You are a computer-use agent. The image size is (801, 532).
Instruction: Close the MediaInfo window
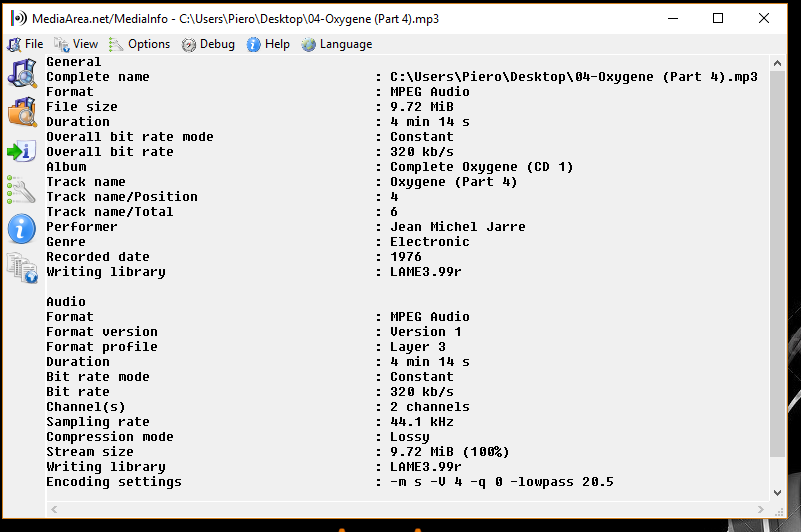click(x=764, y=18)
